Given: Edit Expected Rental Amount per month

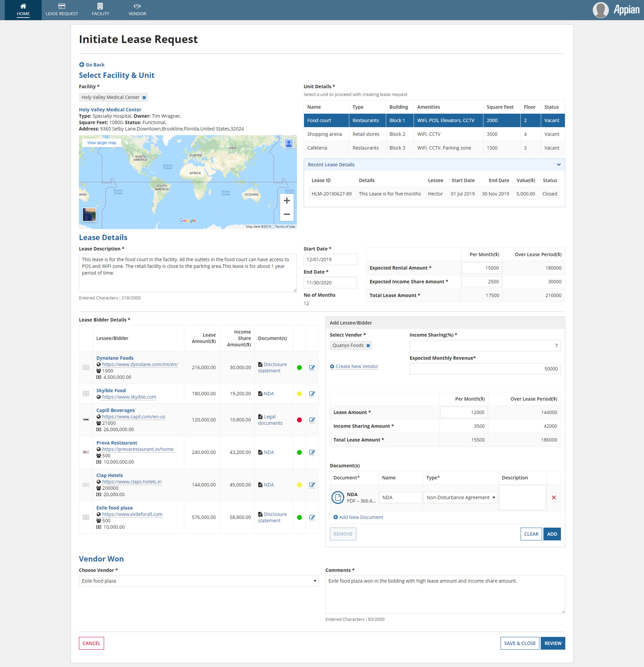Looking at the screenshot, I should click(481, 268).
